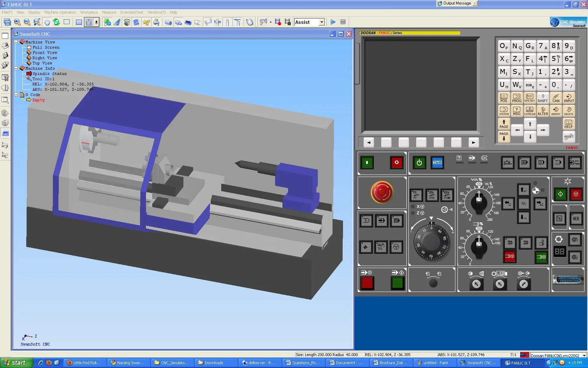Click the handwheel pulse generator dial
This screenshot has height=368, width=588.
click(x=431, y=241)
